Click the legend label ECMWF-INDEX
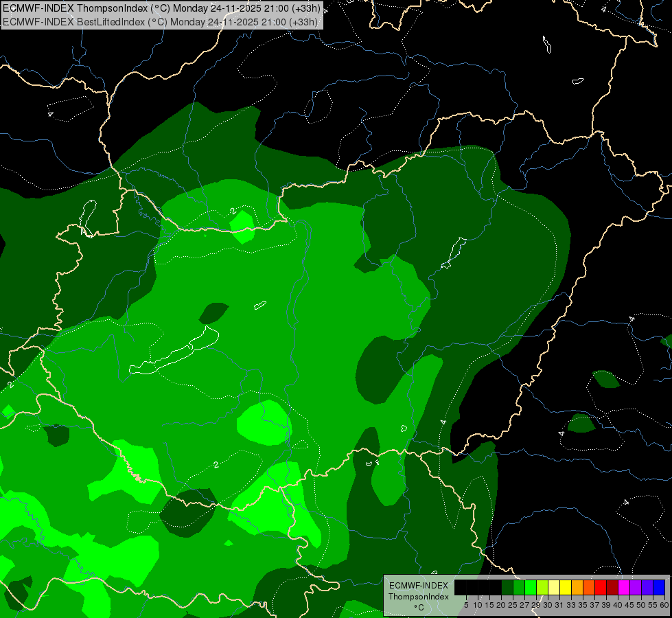Viewport: 672px width, 618px height. click(x=419, y=586)
